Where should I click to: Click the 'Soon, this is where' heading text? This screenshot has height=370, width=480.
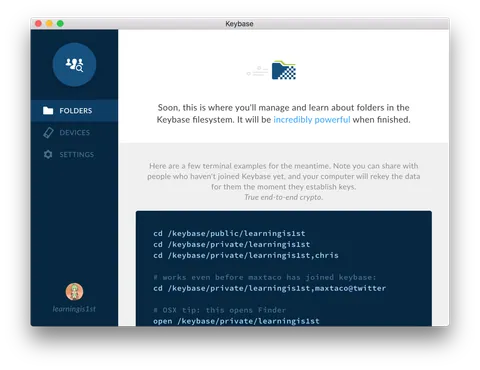pos(284,114)
